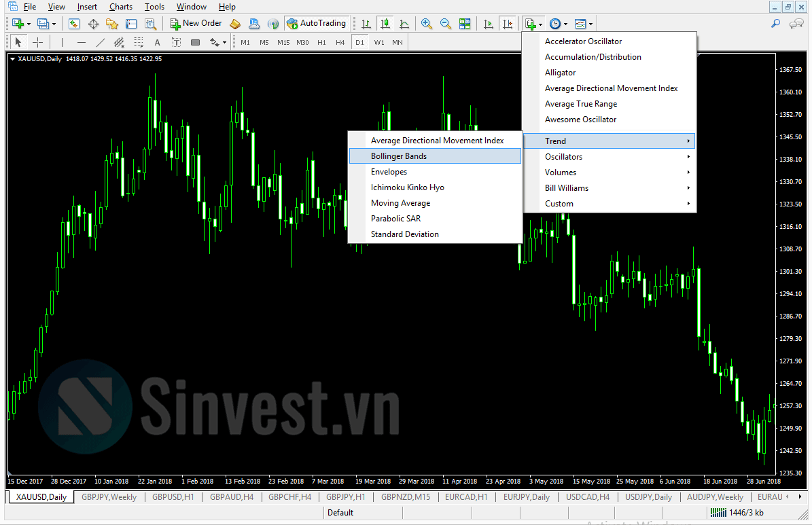Image resolution: width=812 pixels, height=525 pixels.
Task: Expand the Bill Williams submenu
Action: click(x=610, y=188)
